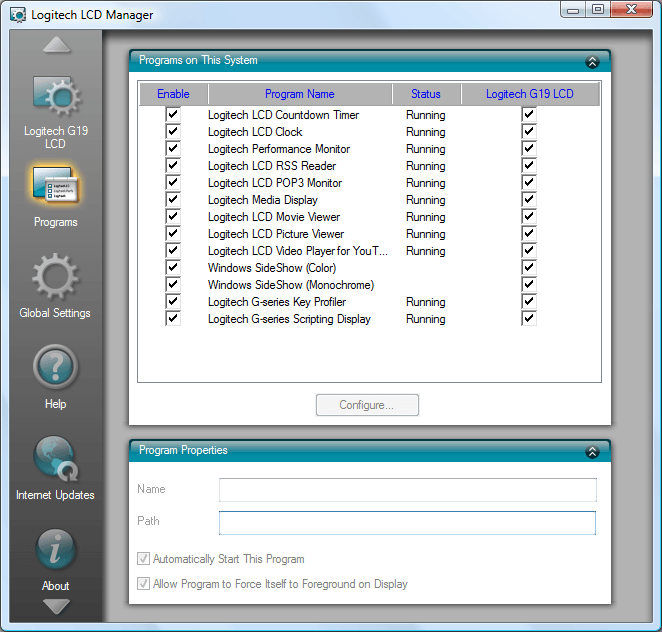Screen dimensions: 662x632
Task: Toggle G19 LCD checkbox for Performance Monitor
Action: pos(529,149)
